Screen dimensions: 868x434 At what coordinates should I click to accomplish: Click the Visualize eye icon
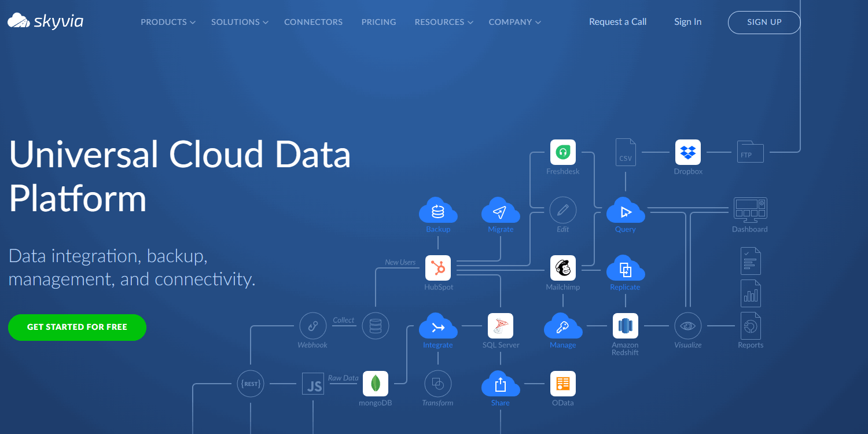[688, 326]
